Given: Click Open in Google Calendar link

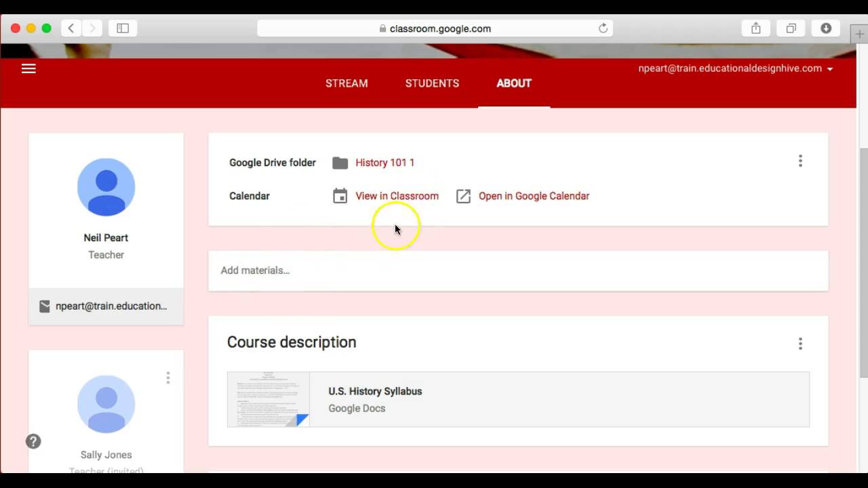Looking at the screenshot, I should (534, 196).
